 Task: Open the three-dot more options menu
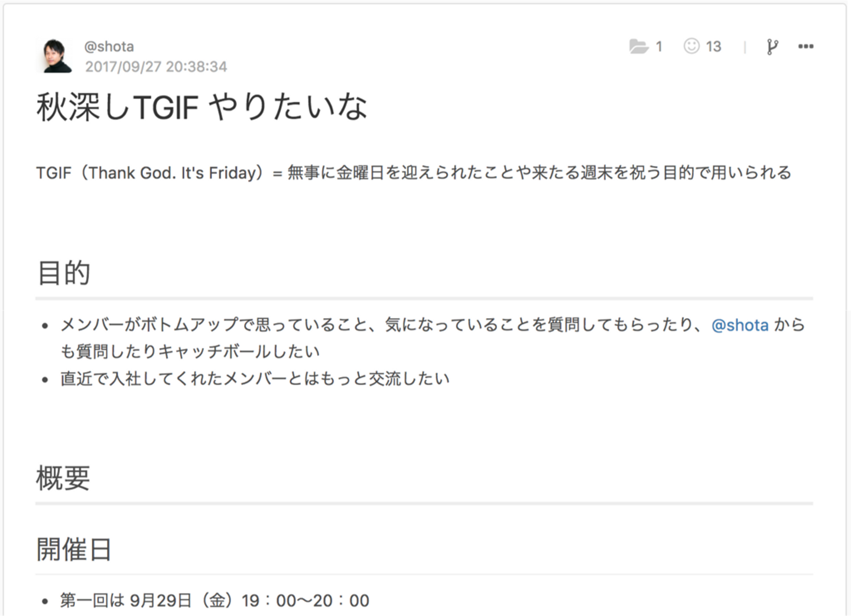click(x=805, y=46)
